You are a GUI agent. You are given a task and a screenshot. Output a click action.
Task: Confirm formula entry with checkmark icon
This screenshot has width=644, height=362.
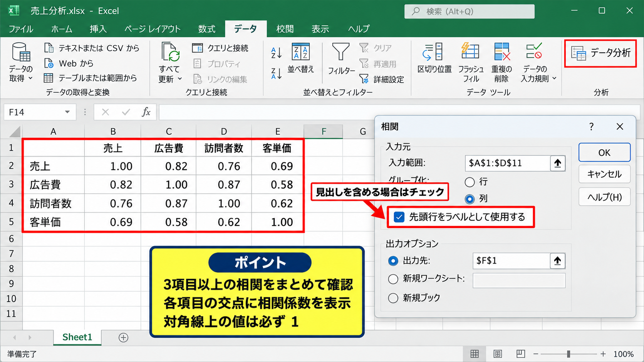(x=126, y=112)
